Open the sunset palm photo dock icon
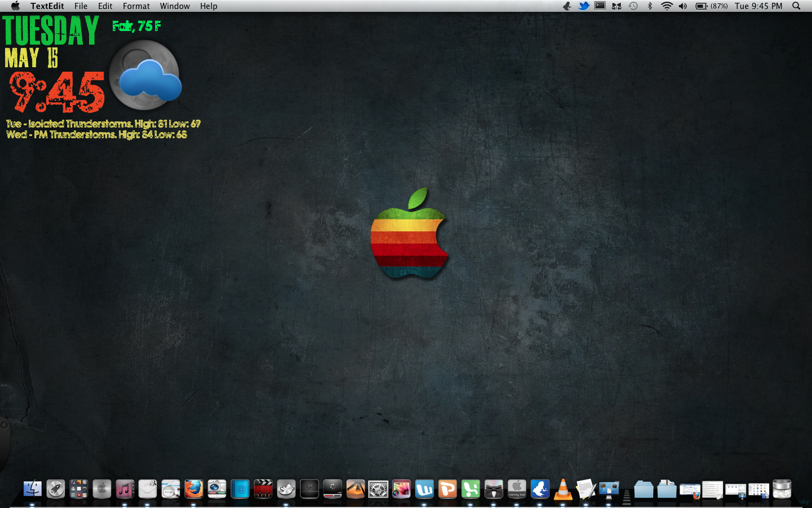The width and height of the screenshot is (812, 508). 355,489
